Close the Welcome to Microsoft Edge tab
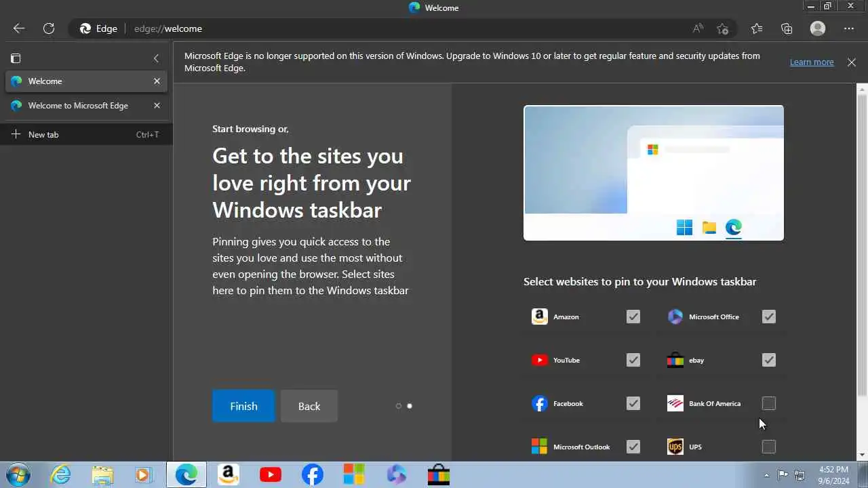The image size is (868, 488). pyautogui.click(x=157, y=106)
